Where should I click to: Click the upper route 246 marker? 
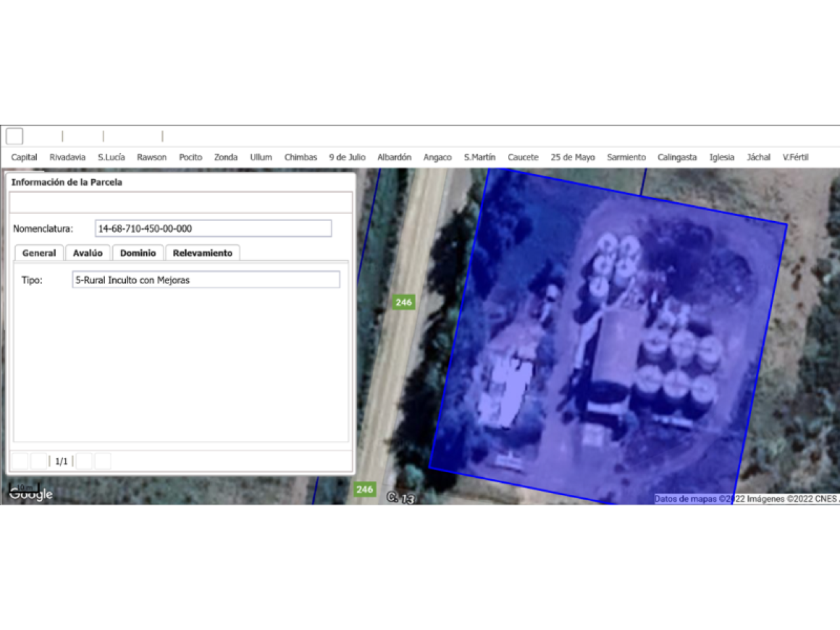coord(404,303)
